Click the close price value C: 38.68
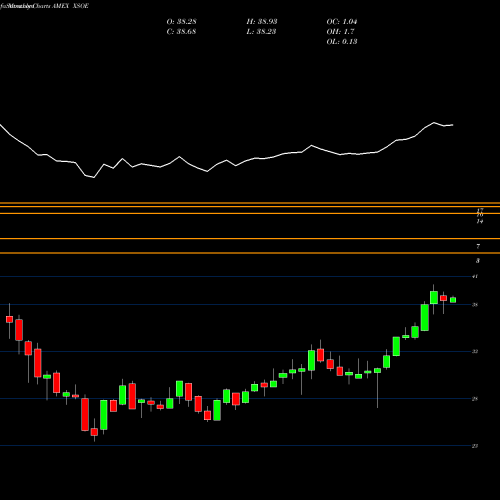Viewport: 500px width, 500px height. click(x=181, y=32)
